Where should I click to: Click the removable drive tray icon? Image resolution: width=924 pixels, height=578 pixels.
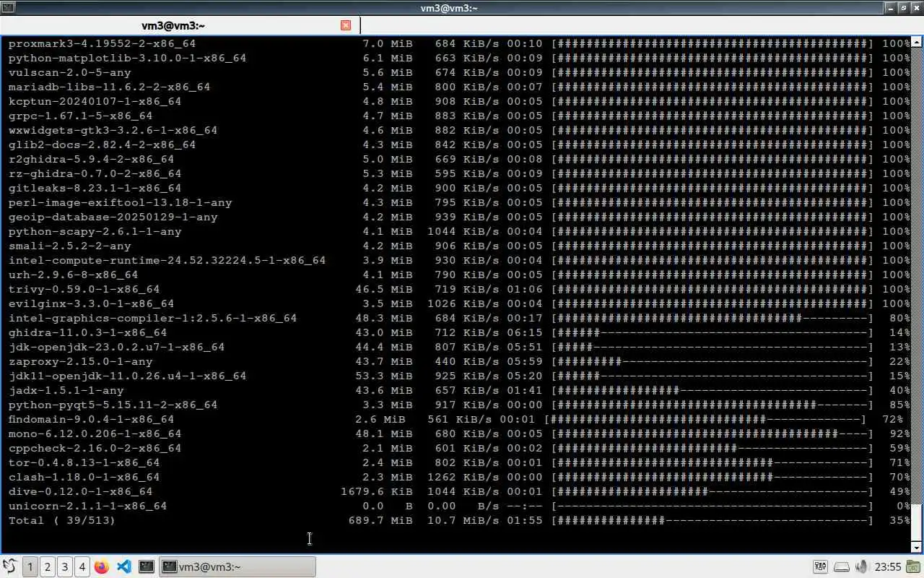pyautogui.click(x=841, y=566)
